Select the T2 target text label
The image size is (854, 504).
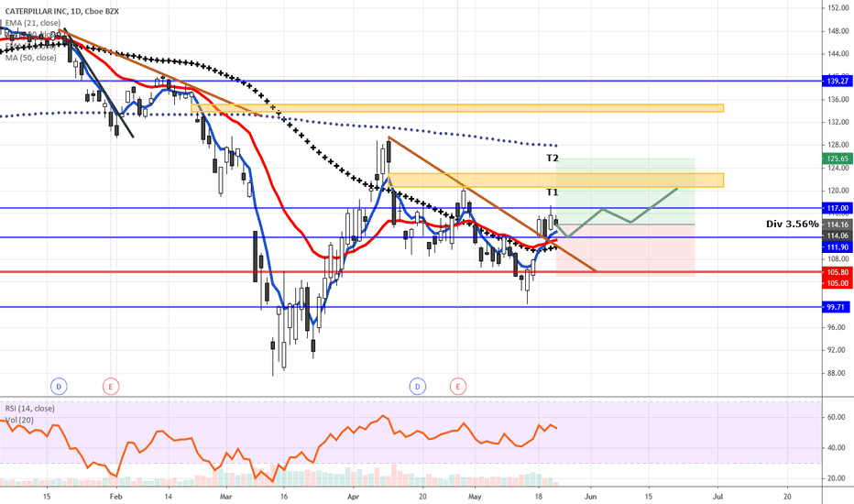(553, 159)
